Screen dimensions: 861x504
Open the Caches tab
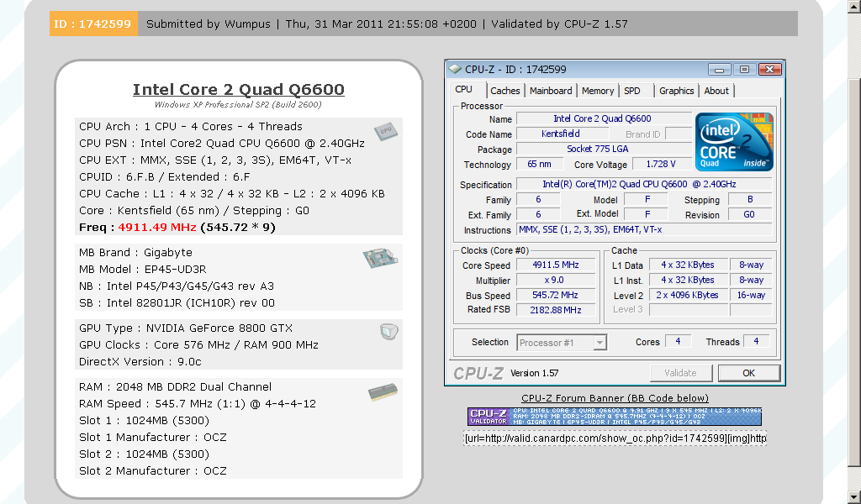click(505, 91)
